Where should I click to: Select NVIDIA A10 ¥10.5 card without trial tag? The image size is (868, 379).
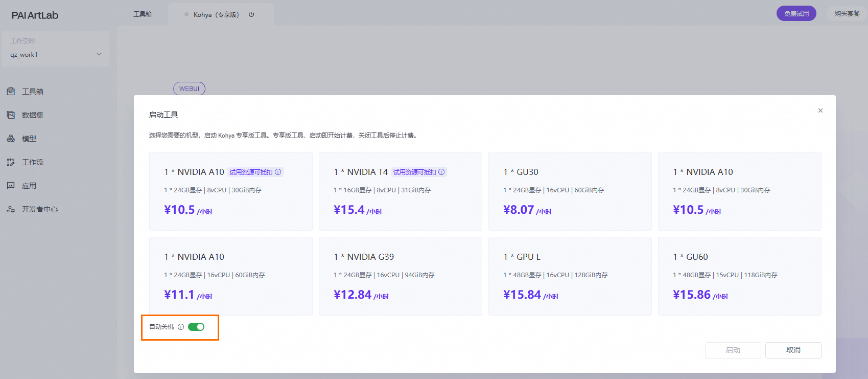pos(740,191)
